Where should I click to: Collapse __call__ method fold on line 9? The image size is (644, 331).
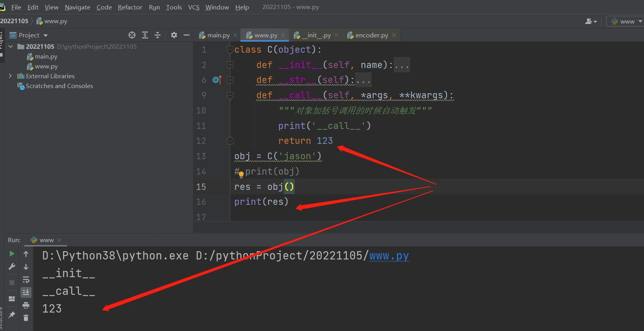point(230,95)
